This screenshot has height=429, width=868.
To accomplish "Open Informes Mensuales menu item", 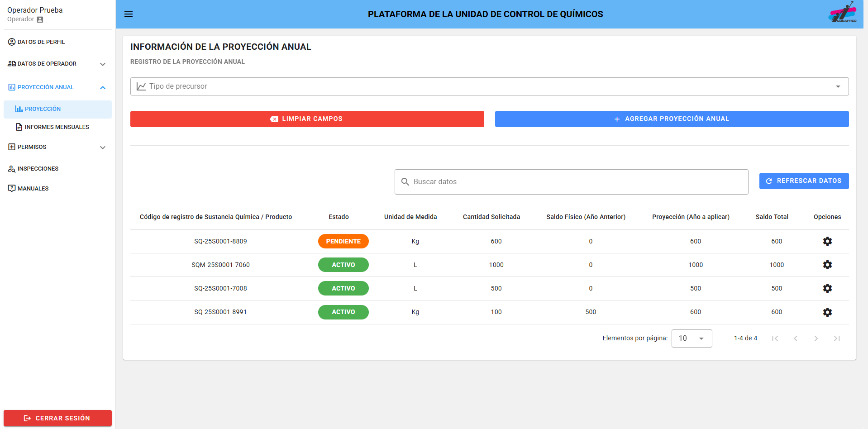I will [57, 127].
